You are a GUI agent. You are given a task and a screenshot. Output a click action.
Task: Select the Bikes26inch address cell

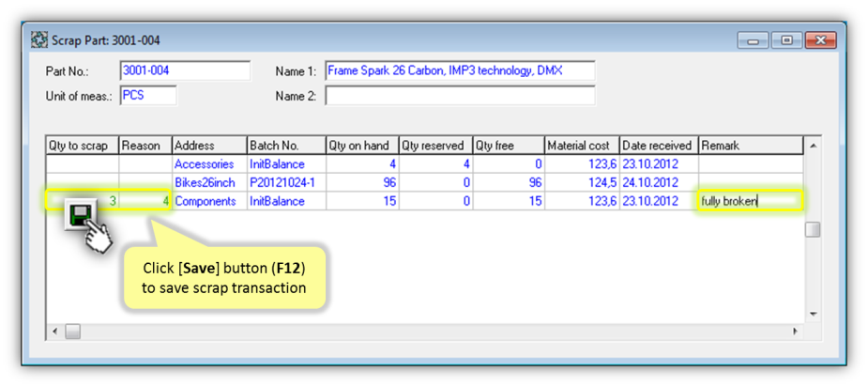click(x=207, y=182)
